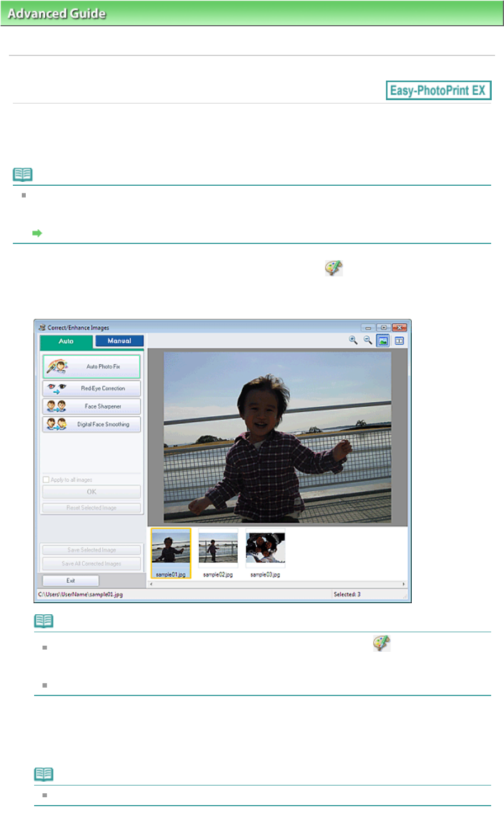504x823 pixels.
Task: Click the Reset Selected Image button
Action: click(x=91, y=507)
